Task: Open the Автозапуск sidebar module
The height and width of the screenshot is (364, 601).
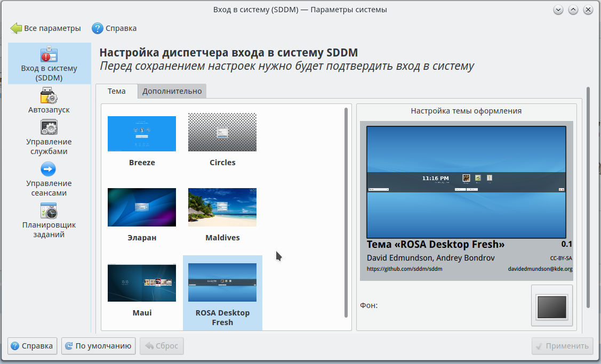Action: (49, 100)
